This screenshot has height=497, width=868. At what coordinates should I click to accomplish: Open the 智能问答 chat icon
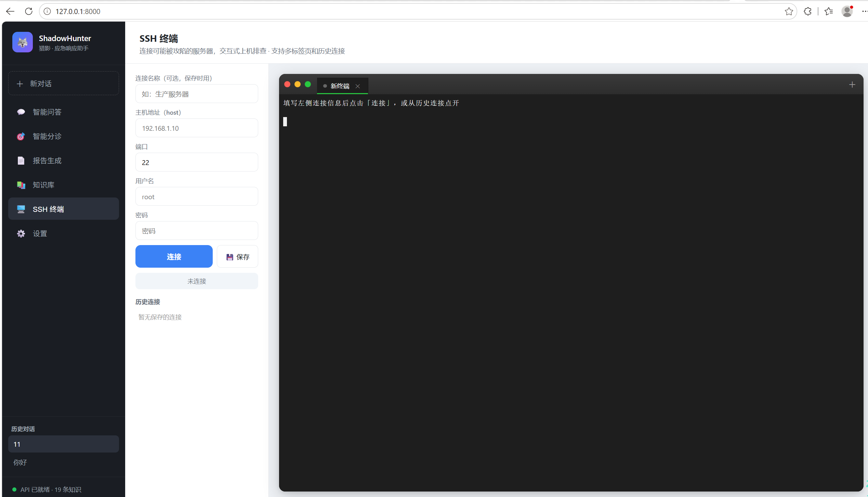point(21,112)
